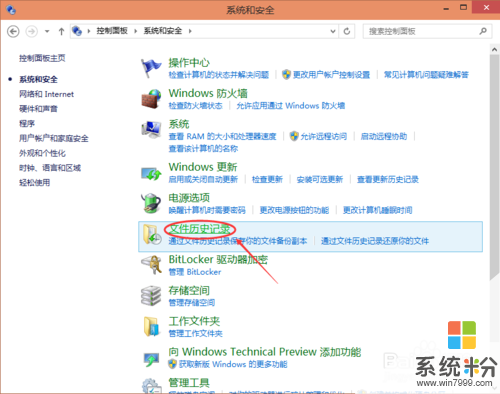
Task: Click 系统和安全 in the address breadcrumb
Action: tap(163, 31)
